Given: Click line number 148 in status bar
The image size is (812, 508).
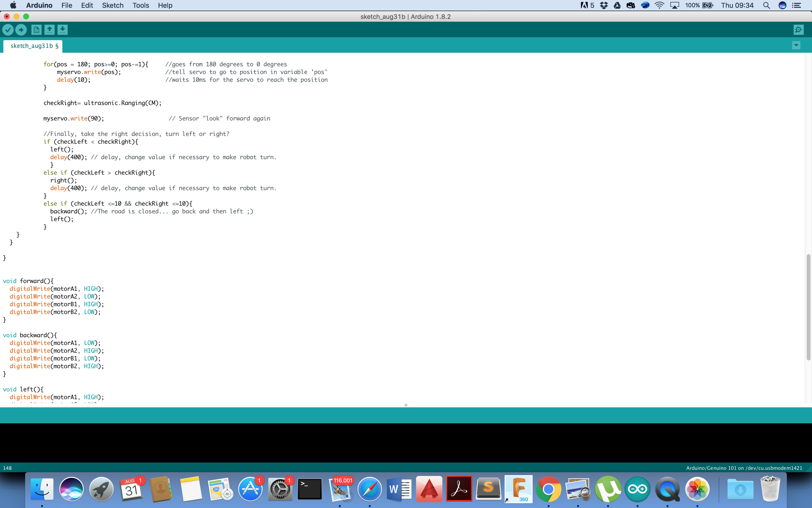Looking at the screenshot, I should [7, 468].
